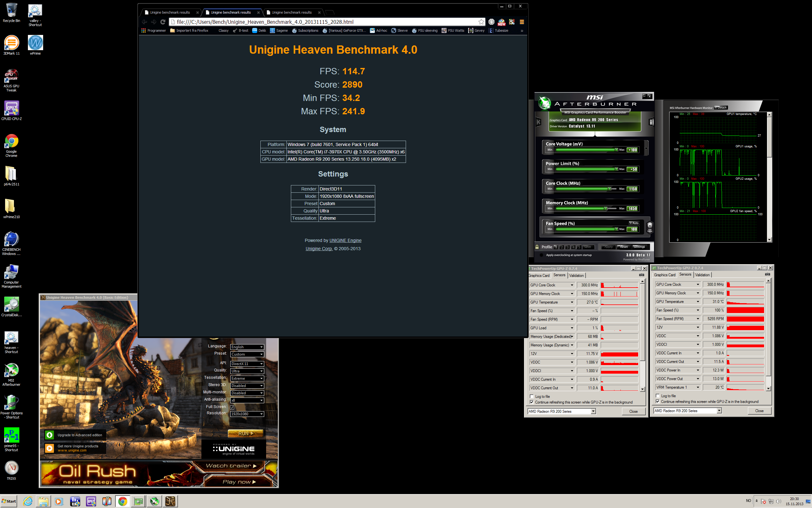Bookmark this page with the star icon
This screenshot has height=508, width=812.
tap(481, 22)
